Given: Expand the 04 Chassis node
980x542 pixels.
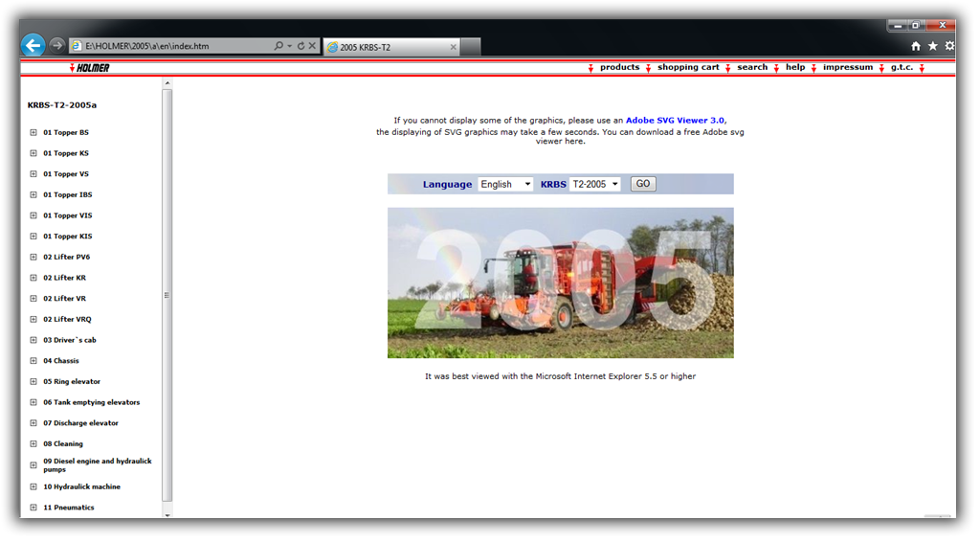Looking at the screenshot, I should pyautogui.click(x=33, y=361).
